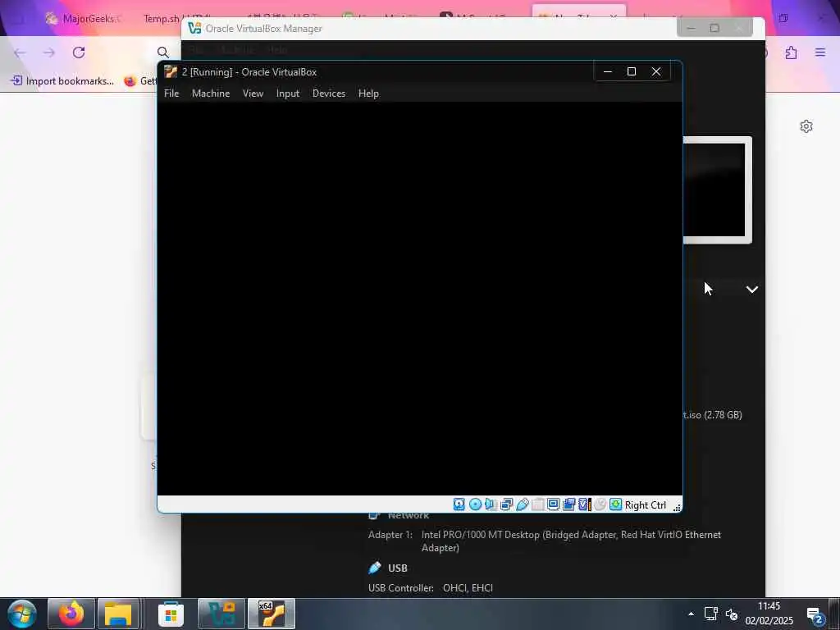840x630 pixels.
Task: Click keyboard capture arrow indicator near Right Ctrl
Action: tap(615, 504)
